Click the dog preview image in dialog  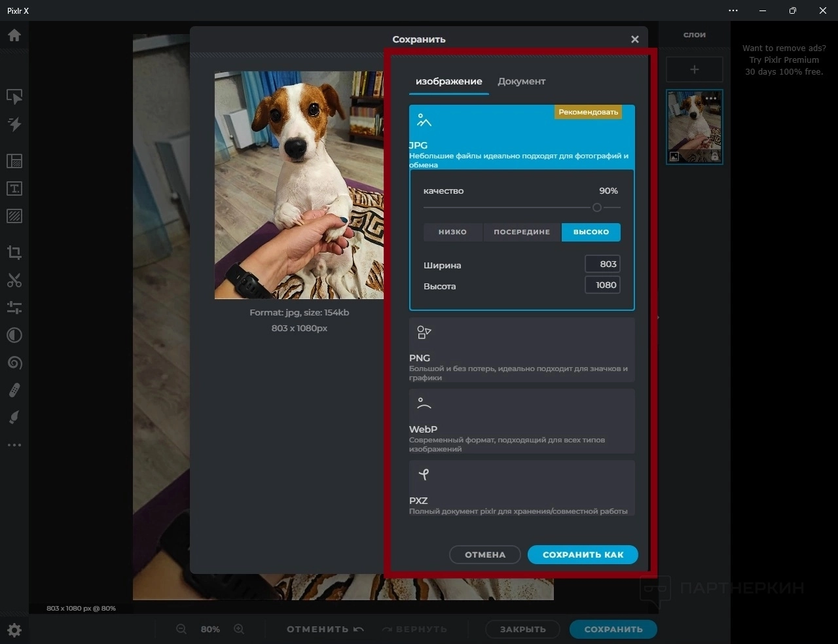[299, 185]
